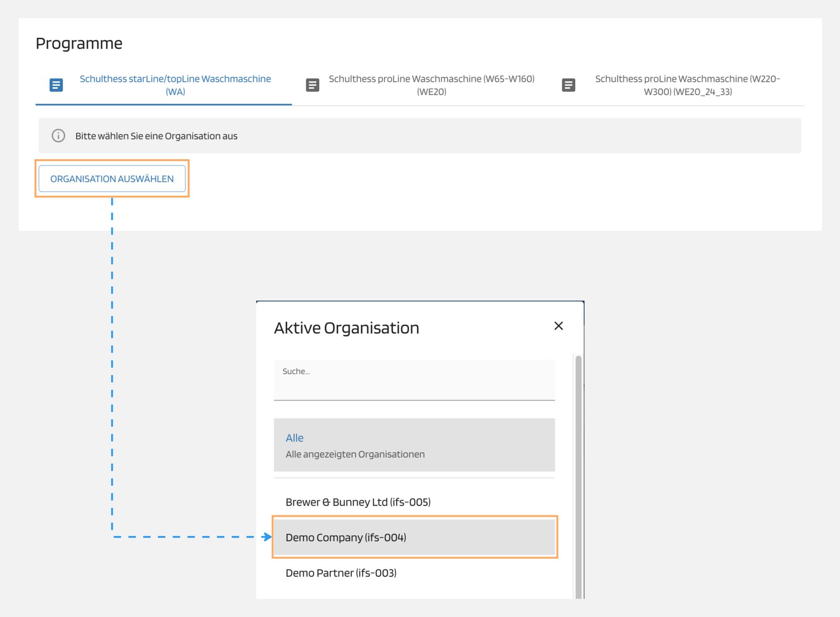Click the proLine (W65-W160) document icon

point(312,85)
